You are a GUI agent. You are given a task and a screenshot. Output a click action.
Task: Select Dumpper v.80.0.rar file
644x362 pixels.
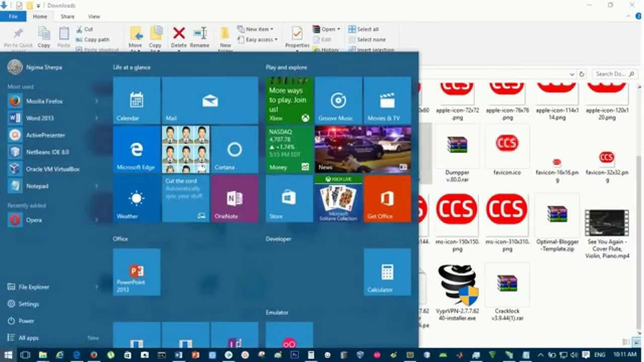[457, 154]
